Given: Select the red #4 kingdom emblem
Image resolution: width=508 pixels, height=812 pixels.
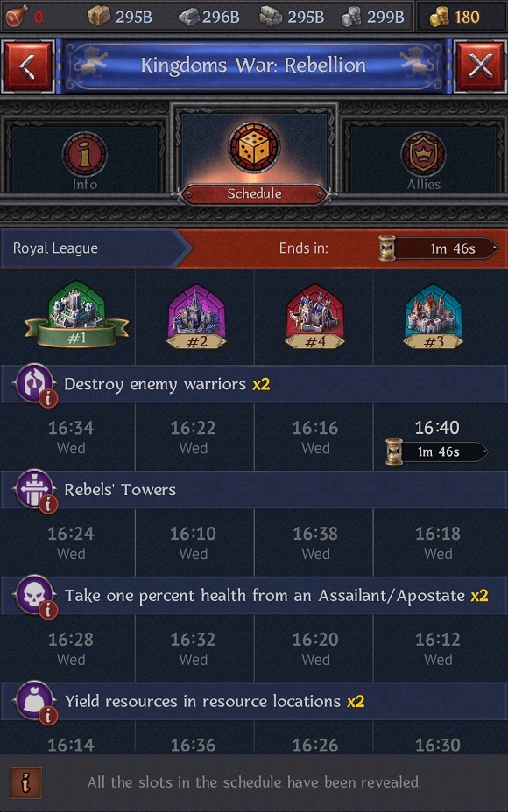Looking at the screenshot, I should pyautogui.click(x=314, y=317).
